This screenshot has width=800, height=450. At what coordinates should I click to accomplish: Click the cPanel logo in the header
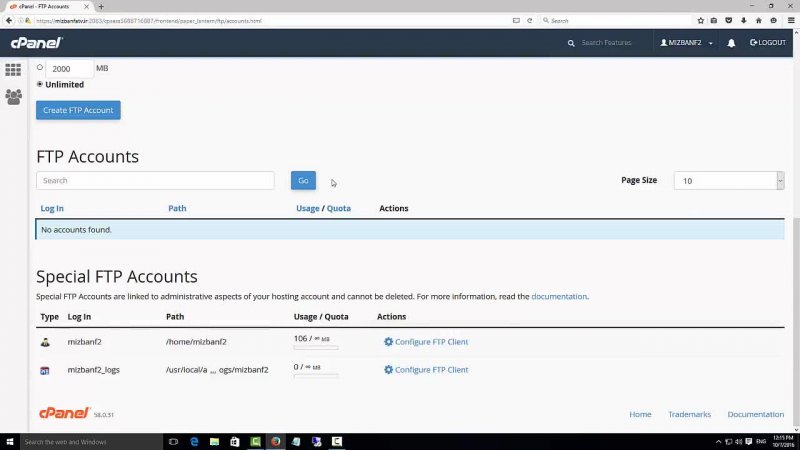click(x=36, y=43)
